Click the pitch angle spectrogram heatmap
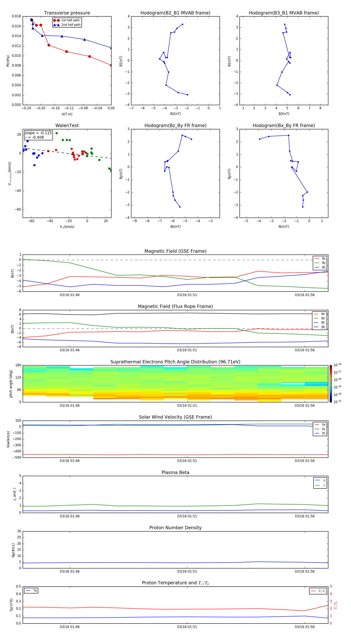 (175, 384)
